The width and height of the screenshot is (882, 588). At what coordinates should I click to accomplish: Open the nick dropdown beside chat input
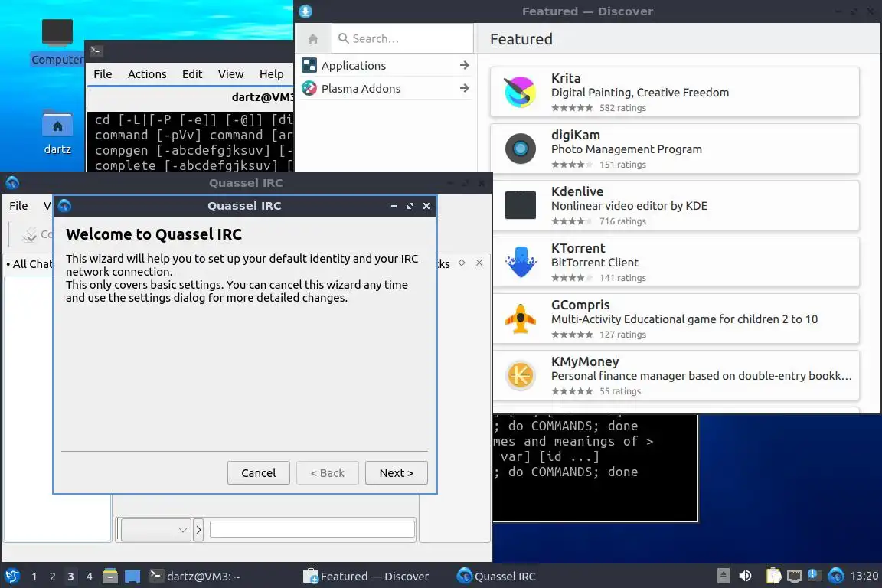click(x=156, y=530)
